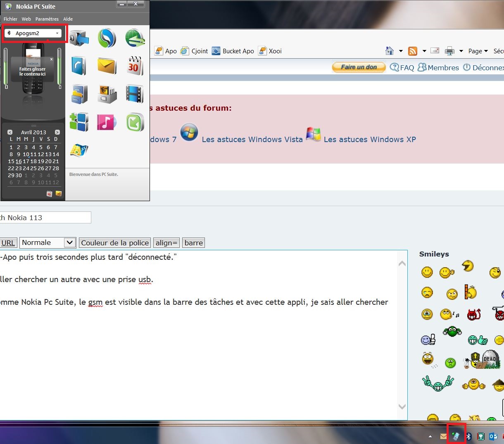This screenshot has width=504, height=444.
Task: Open the Install Applications icon with green plus
Action: (x=79, y=122)
